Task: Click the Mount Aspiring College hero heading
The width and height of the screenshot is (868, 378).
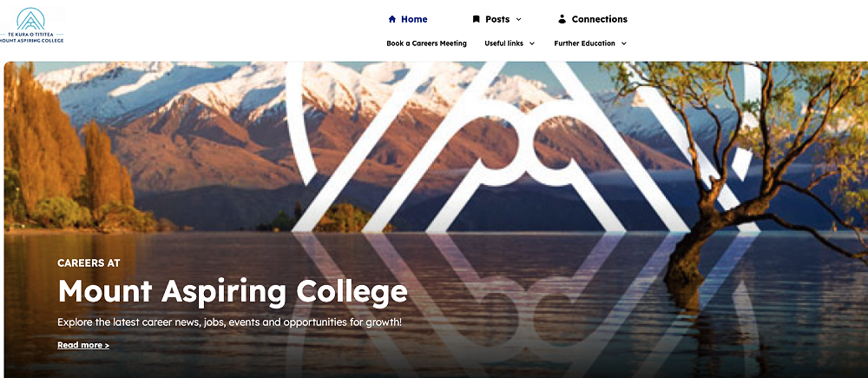Action: click(233, 291)
